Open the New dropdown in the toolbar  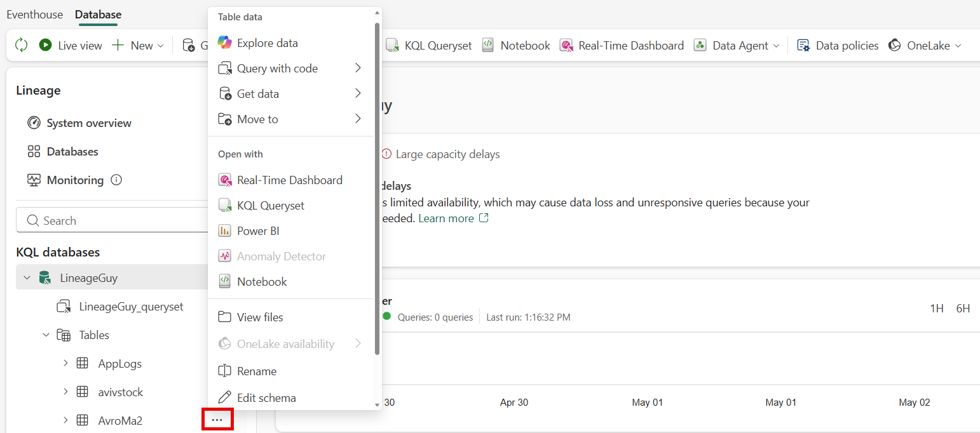pos(138,45)
